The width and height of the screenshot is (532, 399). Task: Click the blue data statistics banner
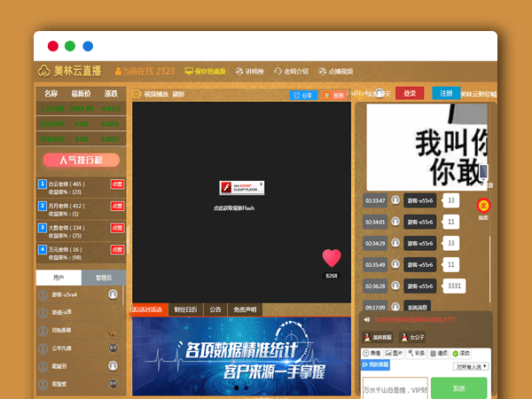(x=241, y=356)
